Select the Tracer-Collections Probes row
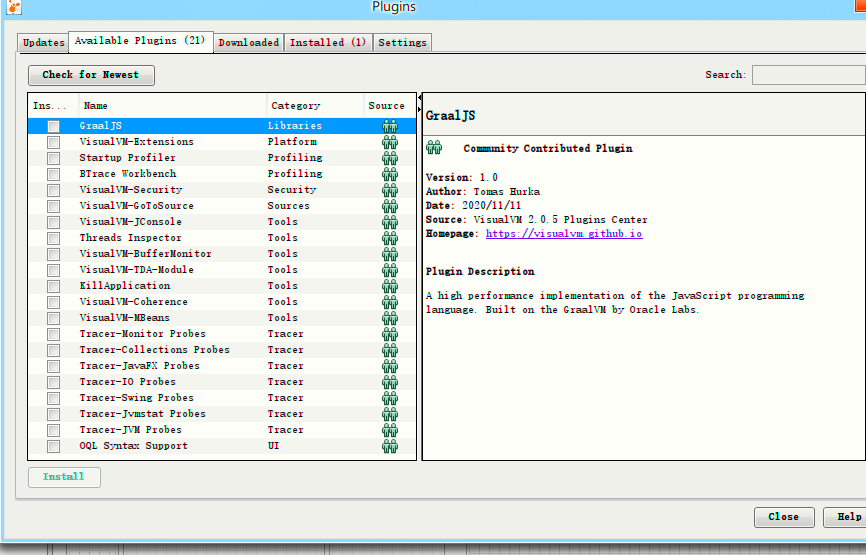 click(222, 350)
